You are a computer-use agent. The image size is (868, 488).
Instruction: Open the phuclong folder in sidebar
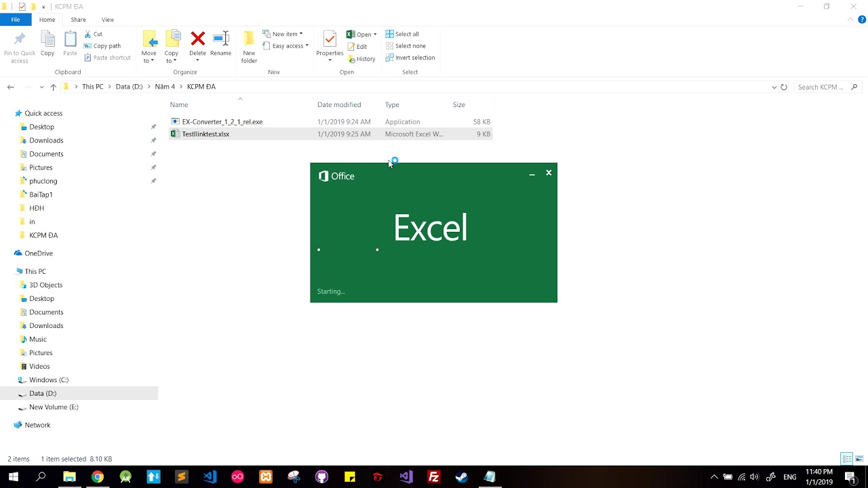(x=43, y=181)
